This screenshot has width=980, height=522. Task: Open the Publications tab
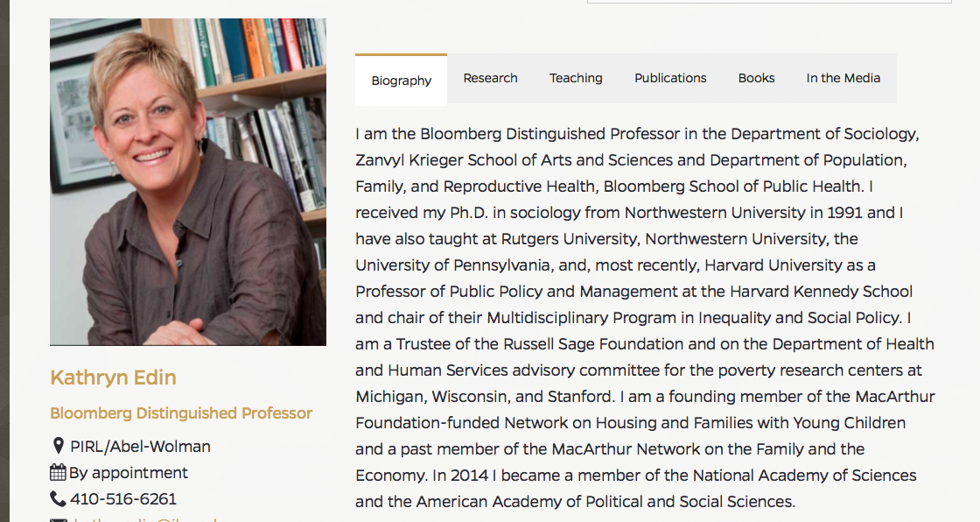(670, 78)
